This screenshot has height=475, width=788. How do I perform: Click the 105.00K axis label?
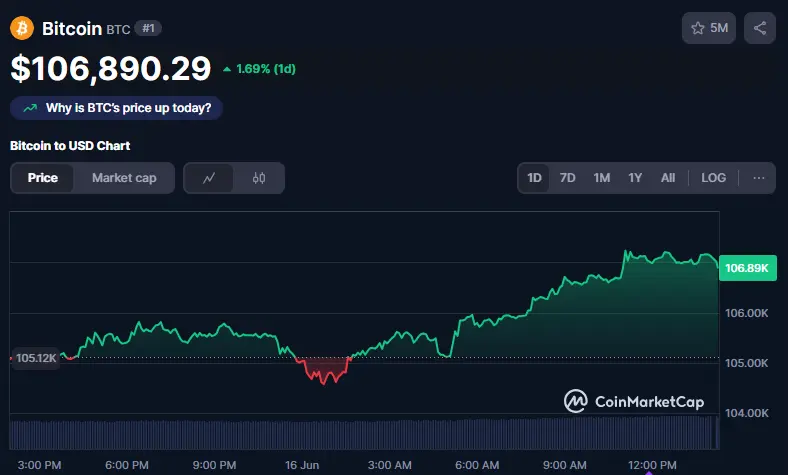(746, 363)
